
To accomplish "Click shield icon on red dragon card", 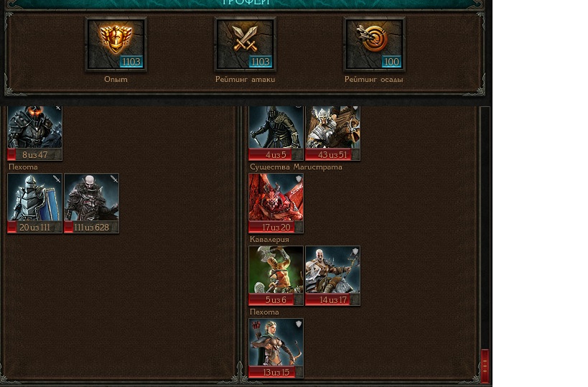I will point(299,179).
